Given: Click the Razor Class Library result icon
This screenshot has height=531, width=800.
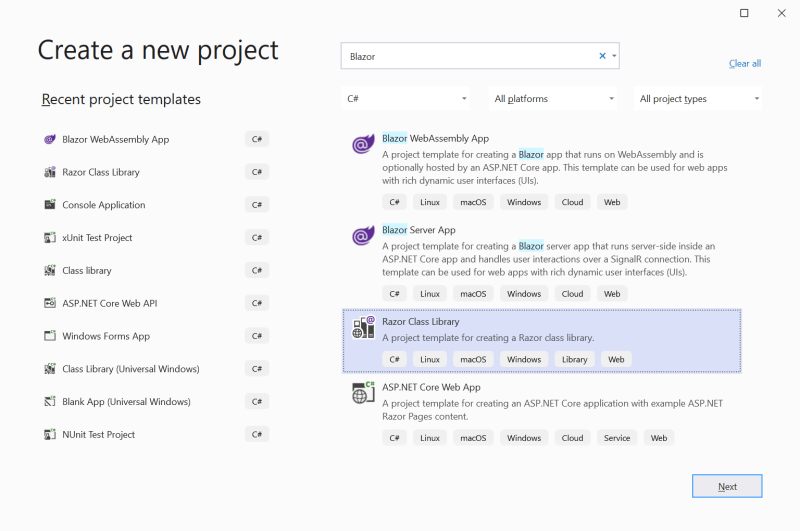Looking at the screenshot, I should [x=363, y=327].
